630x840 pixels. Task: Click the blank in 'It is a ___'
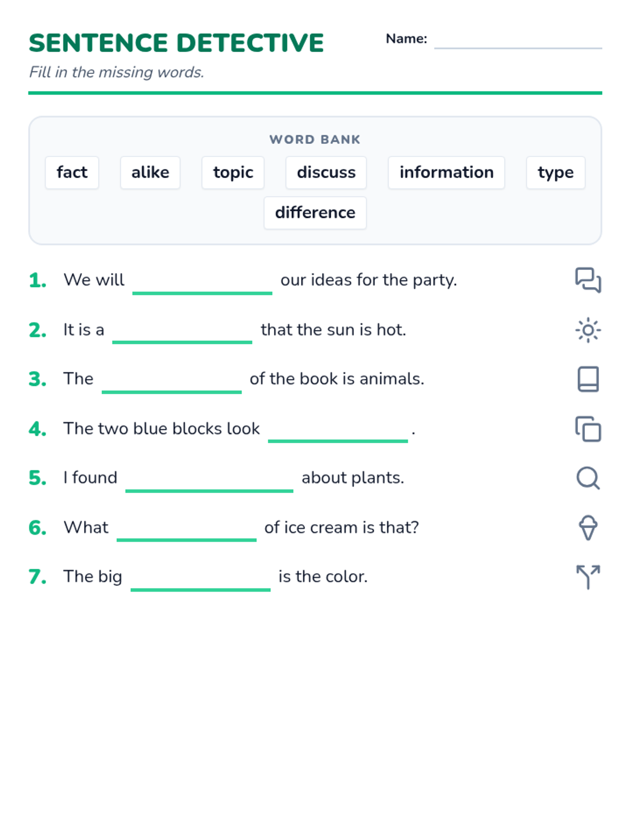click(182, 333)
